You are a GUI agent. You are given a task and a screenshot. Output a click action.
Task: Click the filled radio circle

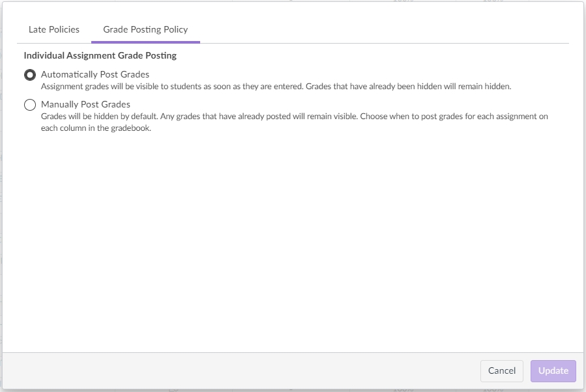[30, 75]
